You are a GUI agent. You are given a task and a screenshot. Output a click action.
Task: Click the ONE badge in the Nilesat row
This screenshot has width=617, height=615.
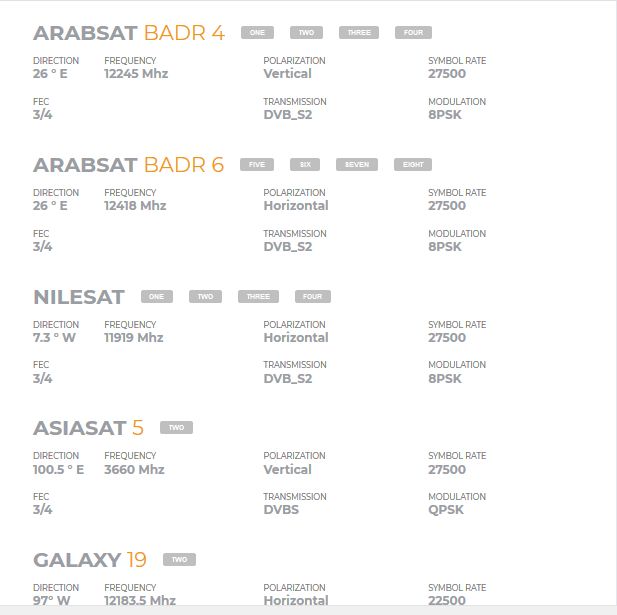pos(156,297)
